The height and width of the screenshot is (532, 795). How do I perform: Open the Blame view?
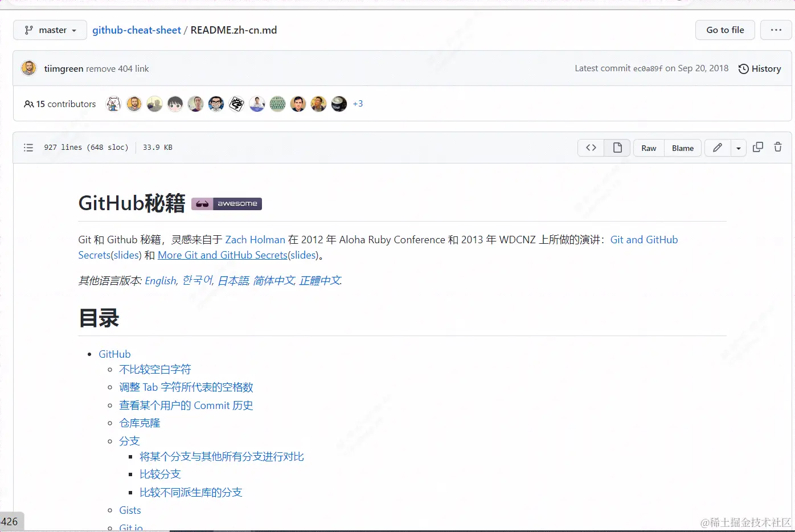[683, 148]
